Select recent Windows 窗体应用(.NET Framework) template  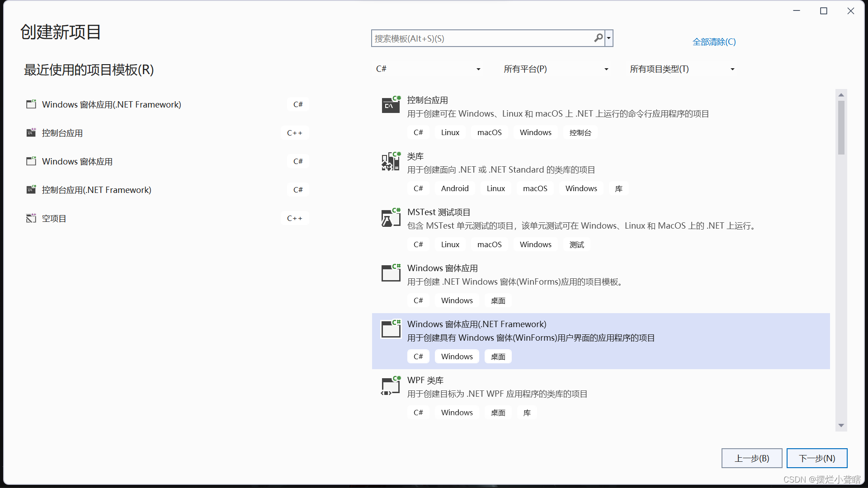pos(111,104)
